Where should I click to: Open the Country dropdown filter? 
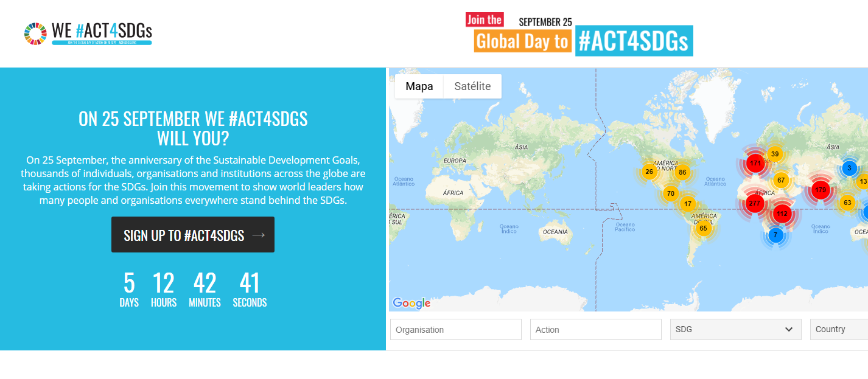pos(839,329)
